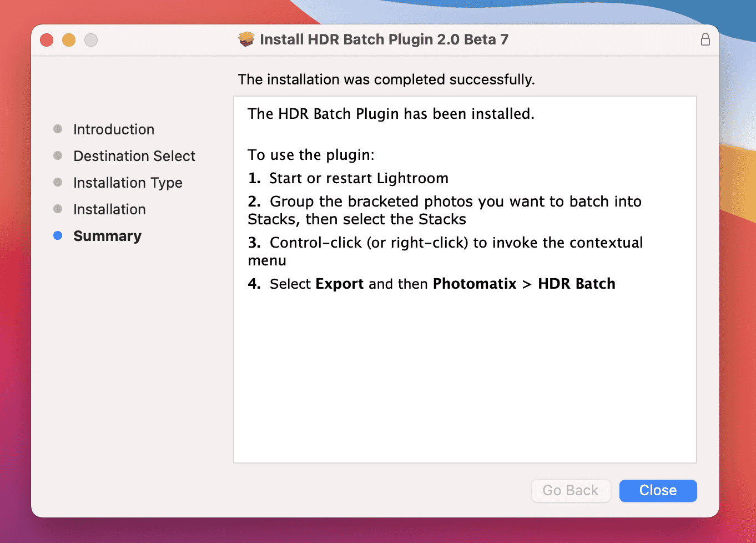Click the window title 'Install HDR Batch Plugin 2.0 Beta 7'
Image resolution: width=756 pixels, height=543 pixels.
tap(384, 39)
